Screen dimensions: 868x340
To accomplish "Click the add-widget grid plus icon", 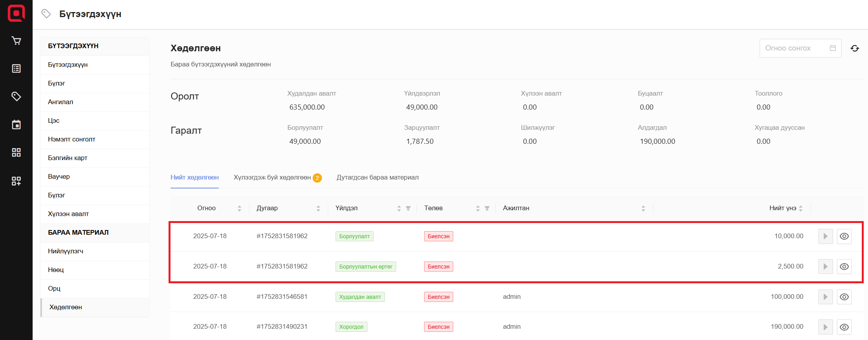I will 16,181.
